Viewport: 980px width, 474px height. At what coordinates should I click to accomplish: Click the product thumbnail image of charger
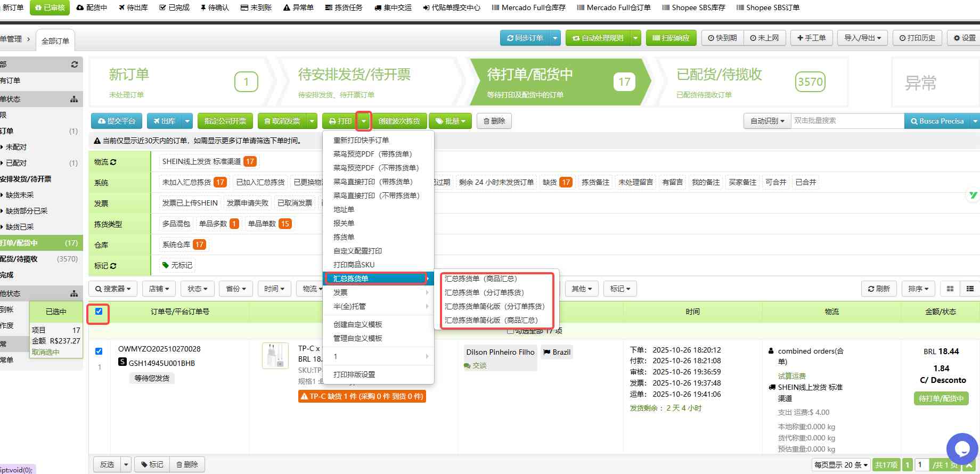(275, 355)
